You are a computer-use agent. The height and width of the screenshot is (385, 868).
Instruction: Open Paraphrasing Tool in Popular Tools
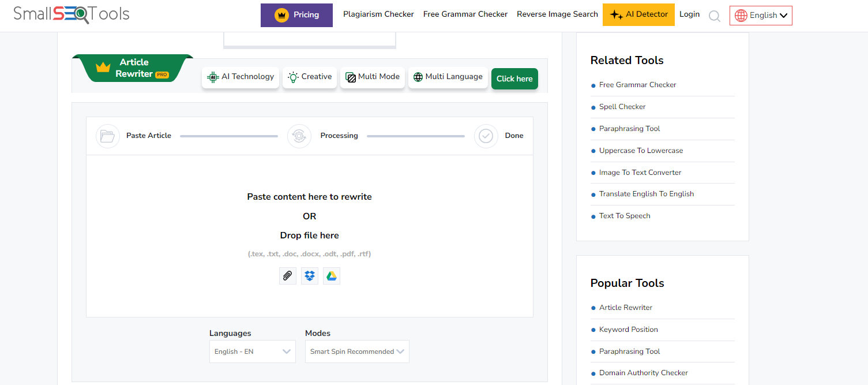629,352
